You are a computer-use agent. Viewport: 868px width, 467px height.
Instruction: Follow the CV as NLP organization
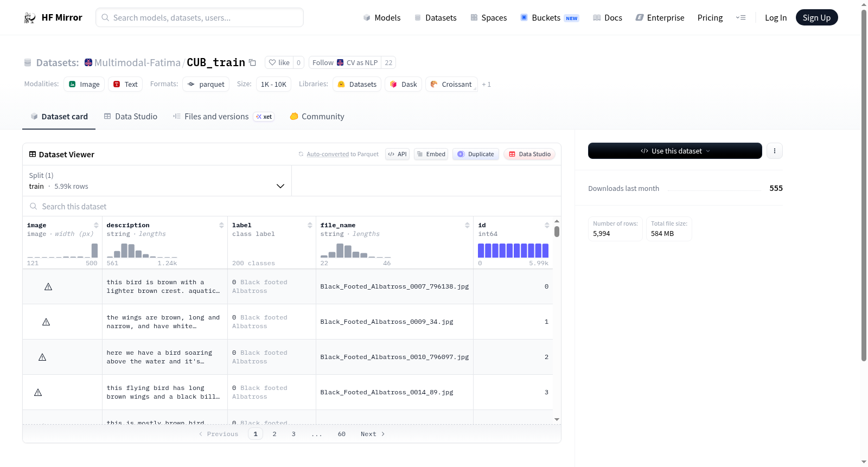(x=345, y=62)
